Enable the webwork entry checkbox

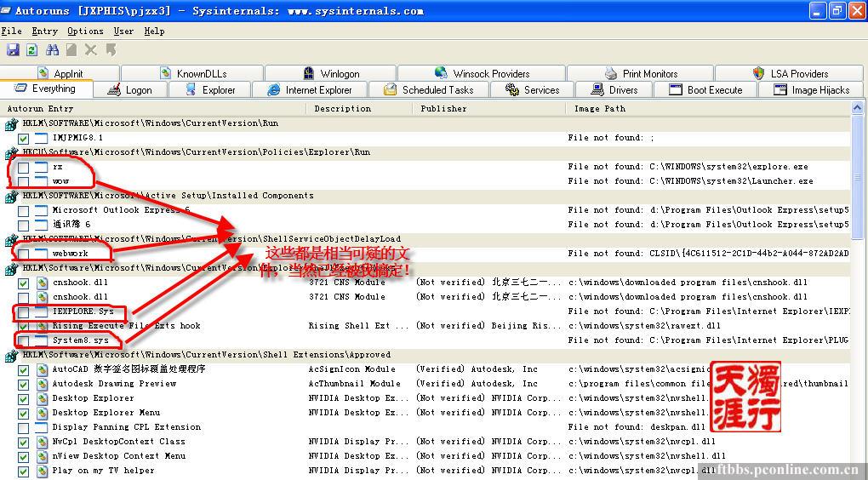(24, 254)
